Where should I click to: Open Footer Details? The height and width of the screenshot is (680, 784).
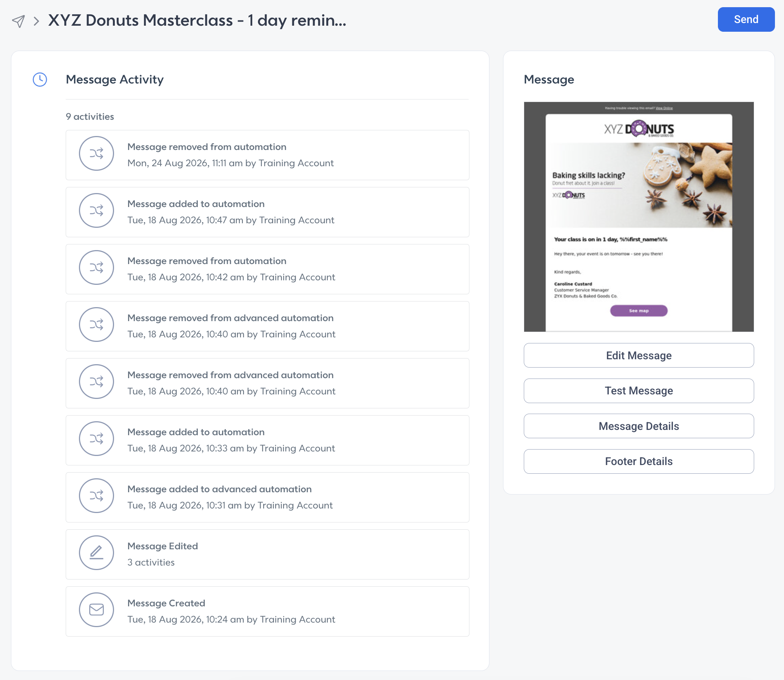click(639, 461)
